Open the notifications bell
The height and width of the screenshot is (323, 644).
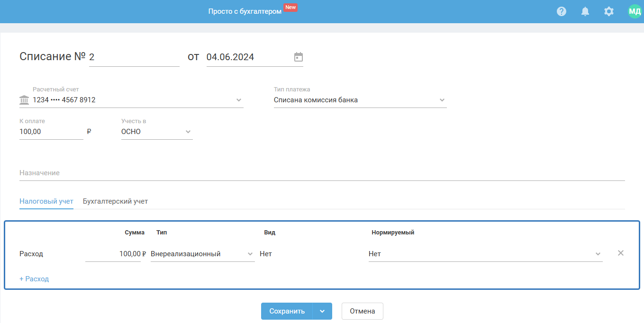point(585,11)
